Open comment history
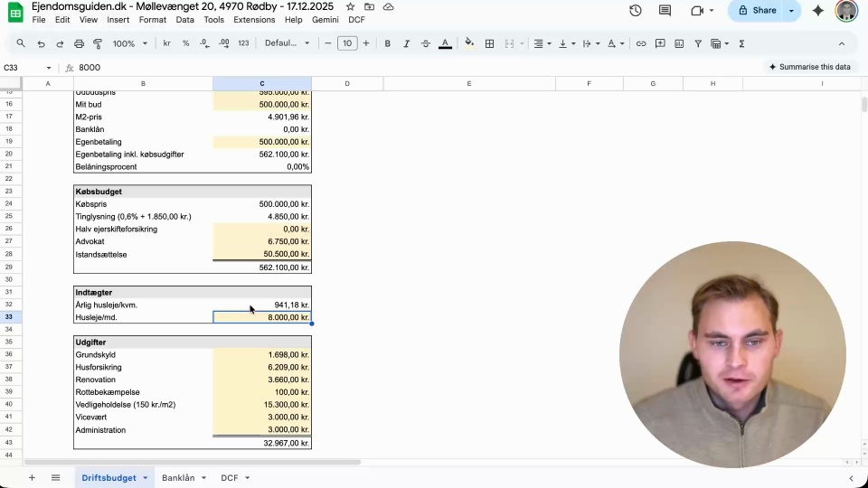 click(x=665, y=11)
